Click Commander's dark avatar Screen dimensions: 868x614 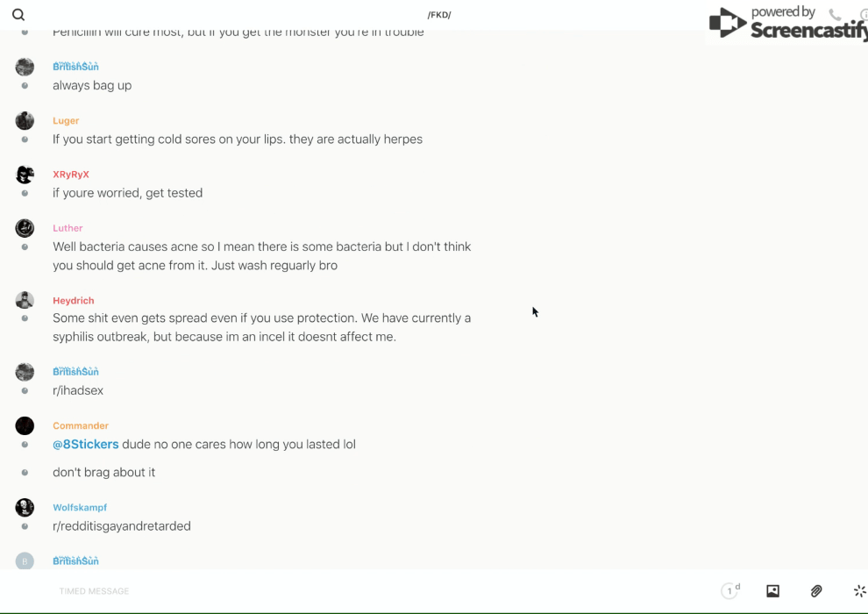25,426
